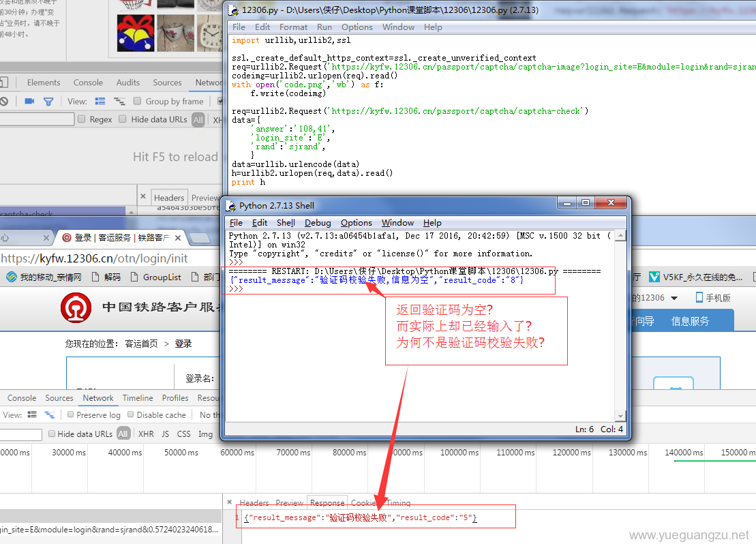756x544 pixels.
Task: Toggle the blue filter funnel icon
Action: tap(48, 102)
